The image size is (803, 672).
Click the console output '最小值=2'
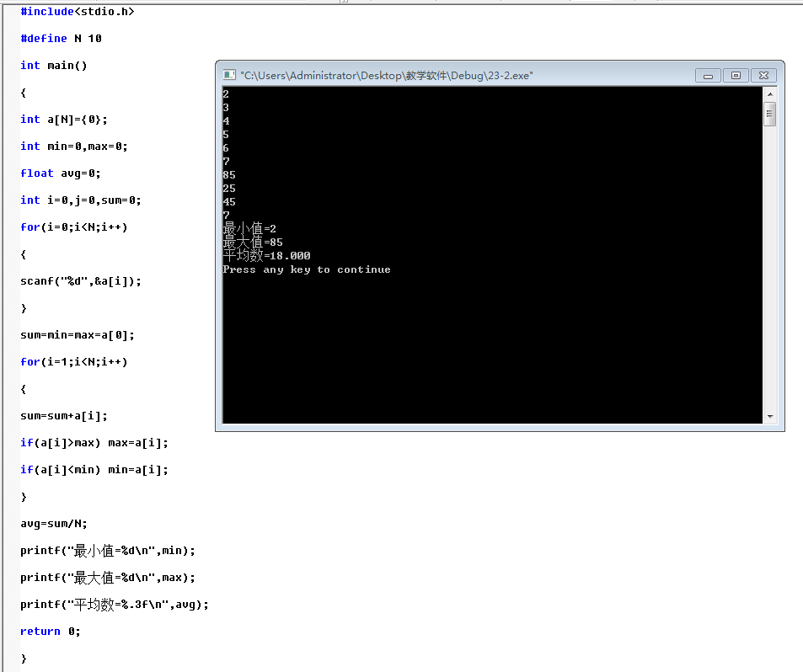249,228
